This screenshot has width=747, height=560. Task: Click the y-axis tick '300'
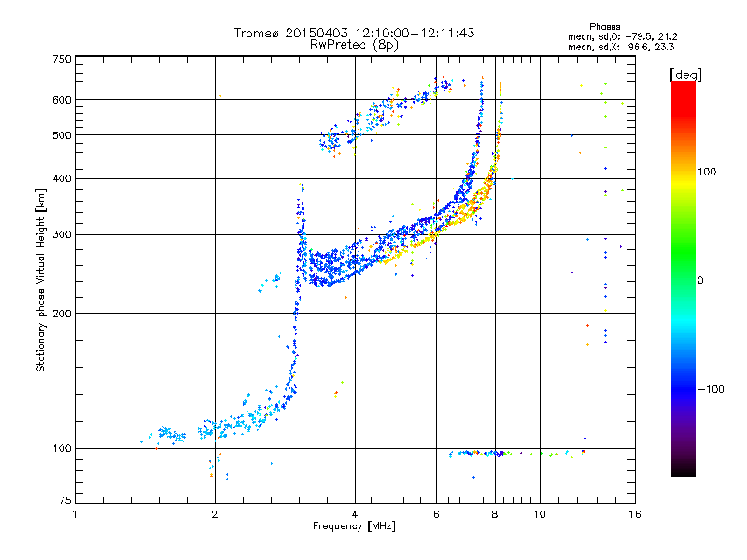62,235
